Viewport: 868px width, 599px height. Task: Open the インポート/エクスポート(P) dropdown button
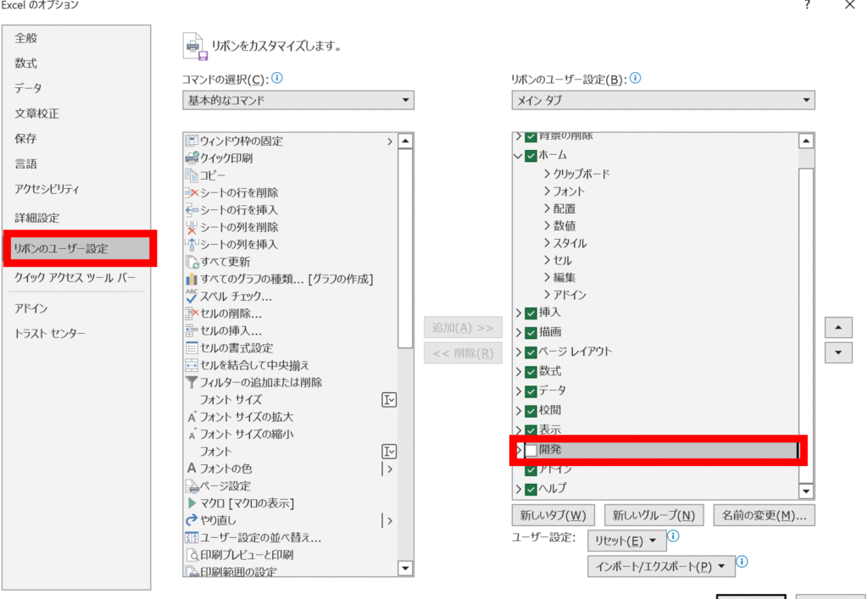coord(661,566)
